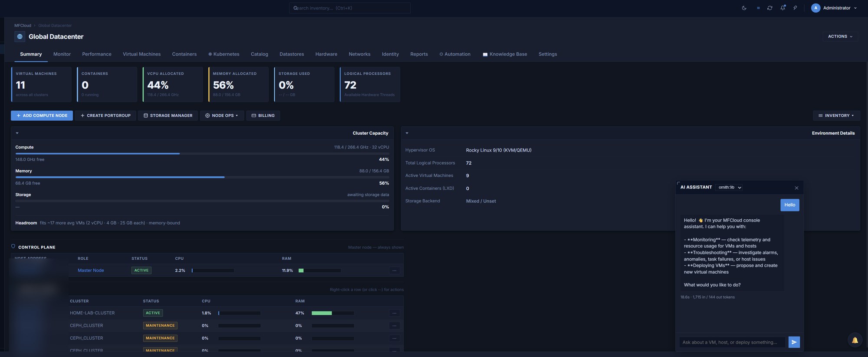Open the Catalog tab
The image size is (868, 357).
pyautogui.click(x=259, y=54)
